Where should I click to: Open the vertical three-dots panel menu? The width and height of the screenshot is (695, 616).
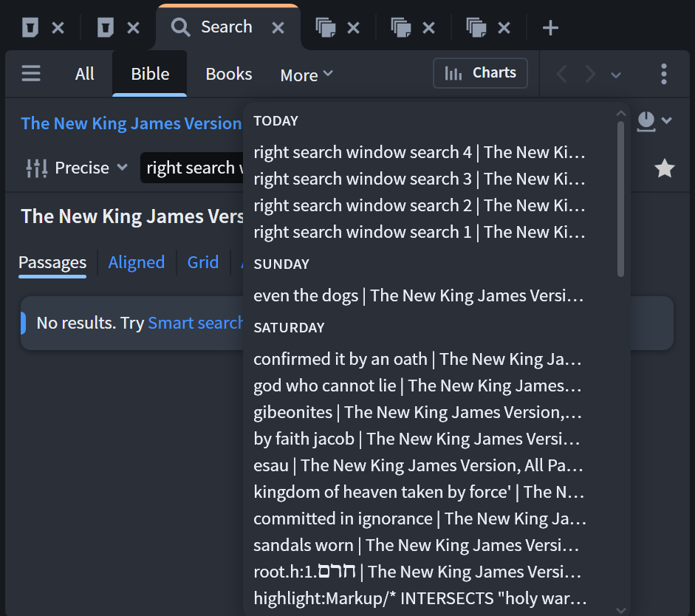pyautogui.click(x=663, y=74)
